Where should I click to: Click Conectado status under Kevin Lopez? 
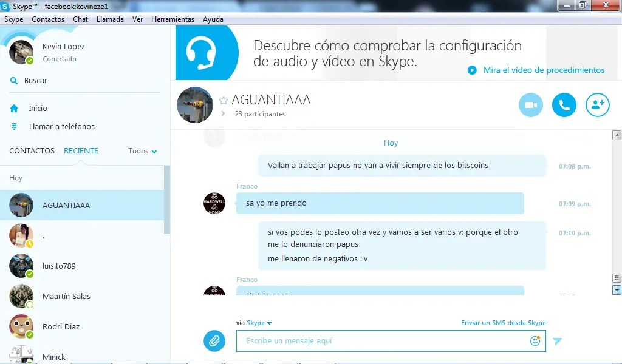[60, 59]
